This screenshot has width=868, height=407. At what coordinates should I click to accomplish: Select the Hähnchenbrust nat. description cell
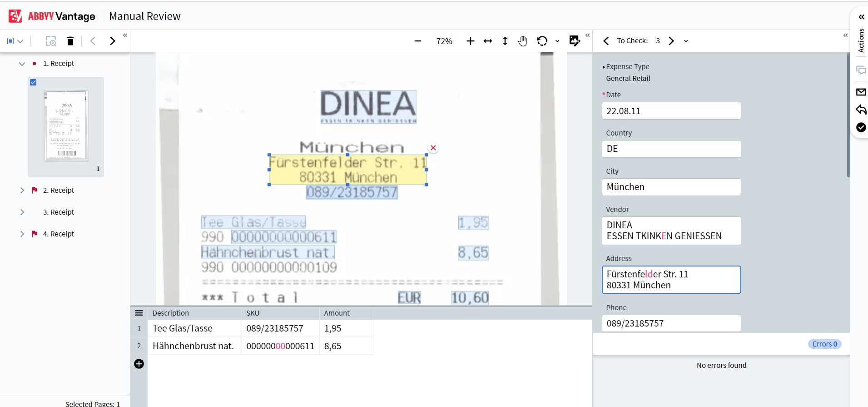tap(194, 346)
